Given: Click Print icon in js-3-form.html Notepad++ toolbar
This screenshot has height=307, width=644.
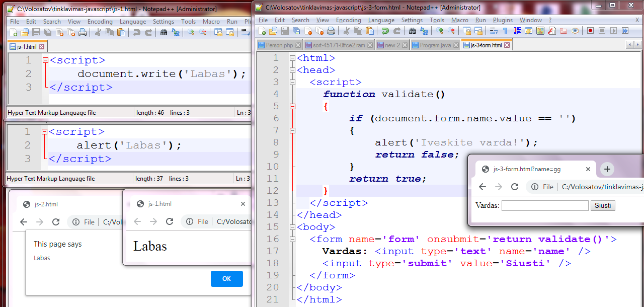Looking at the screenshot, I should [x=331, y=31].
